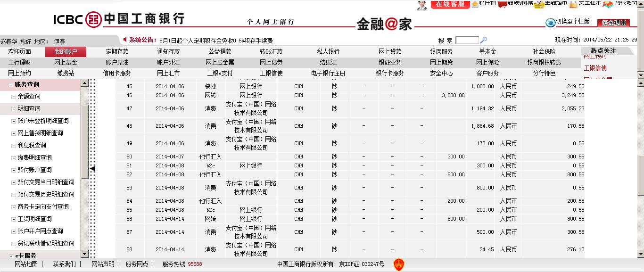Image resolution: width=644 pixels, height=272 pixels.
Task: Open 工资明细查询 in the sidebar
Action: click(x=34, y=219)
